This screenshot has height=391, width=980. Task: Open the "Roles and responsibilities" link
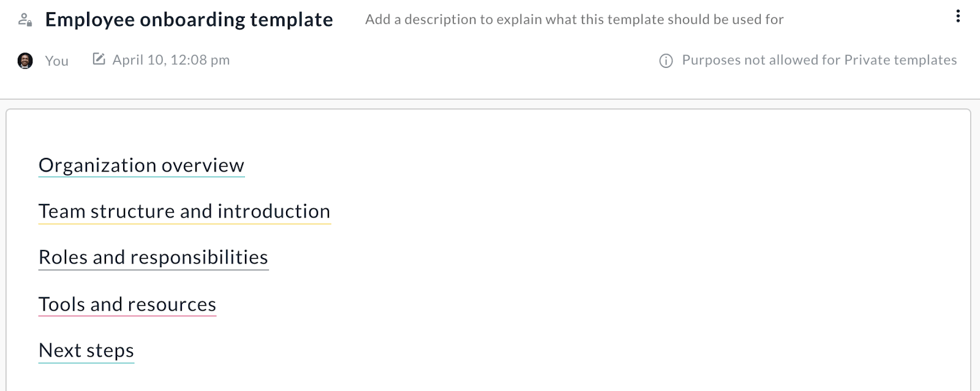pyautogui.click(x=153, y=257)
